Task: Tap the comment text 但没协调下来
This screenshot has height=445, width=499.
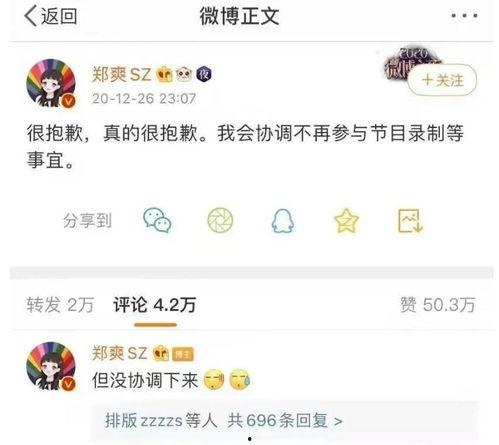Action: tap(145, 380)
